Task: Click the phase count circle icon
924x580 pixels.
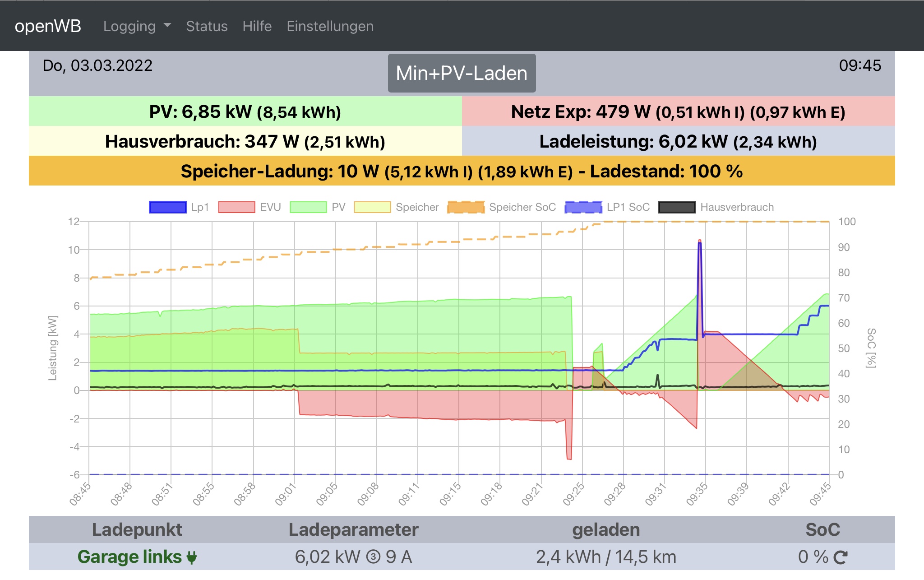Action: point(373,557)
